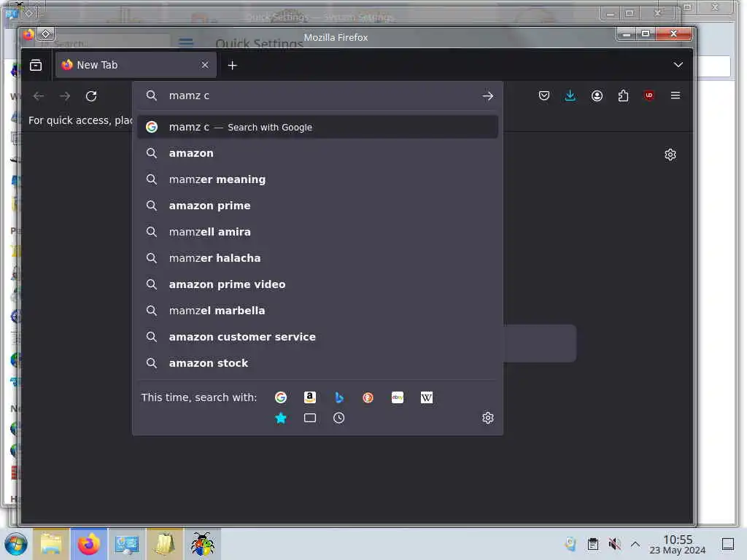This screenshot has height=560, width=747.
Task: Click the show desktop button in the tray
Action: 727,544
